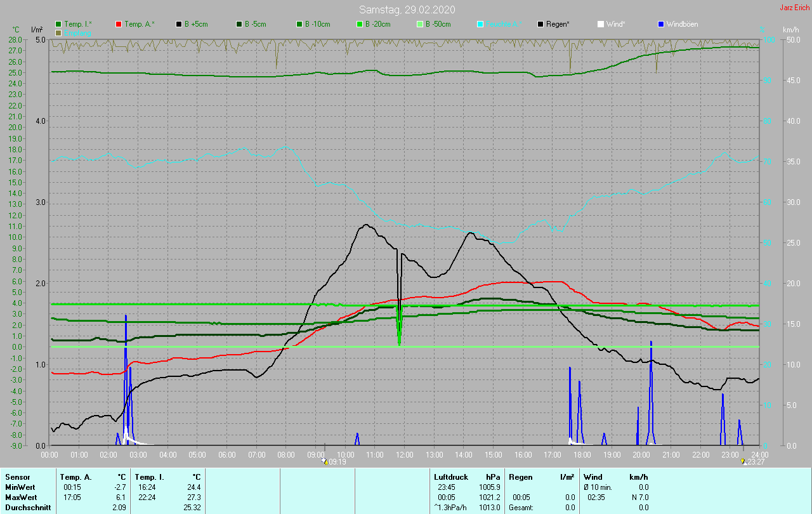Click the Regen header in statistics table
The image size is (812, 514).
click(521, 477)
